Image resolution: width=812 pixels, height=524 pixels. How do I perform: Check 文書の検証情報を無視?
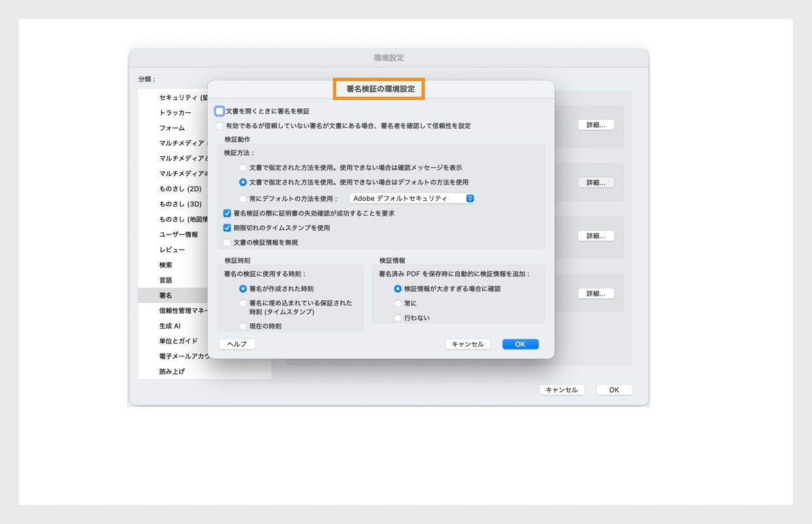227,242
